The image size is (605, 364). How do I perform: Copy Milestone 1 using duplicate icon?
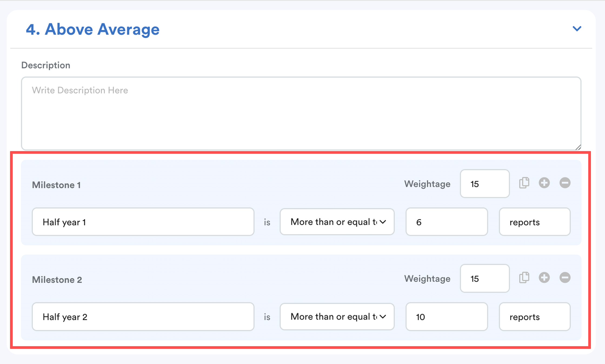(524, 183)
